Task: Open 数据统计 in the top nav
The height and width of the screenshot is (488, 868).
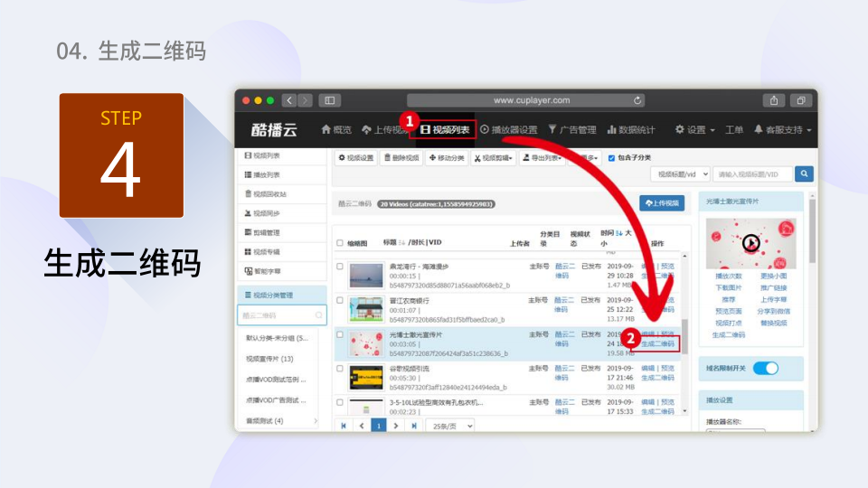Action: pos(631,129)
